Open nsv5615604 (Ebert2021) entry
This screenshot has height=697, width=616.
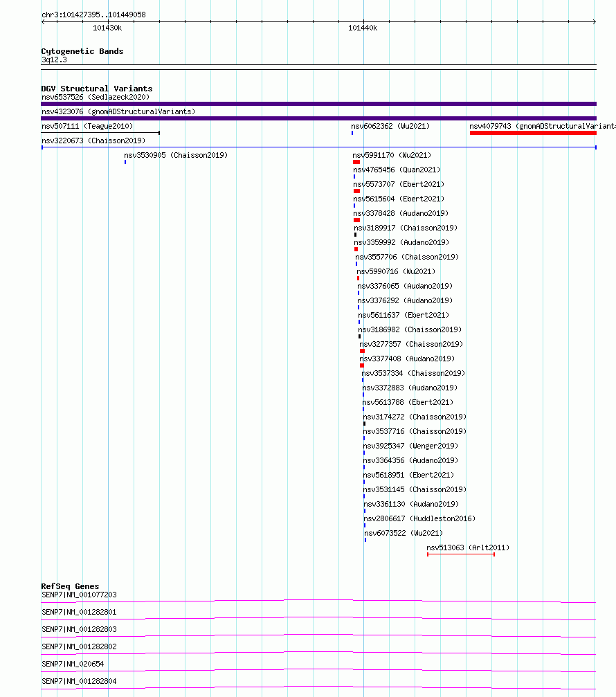coord(399,199)
